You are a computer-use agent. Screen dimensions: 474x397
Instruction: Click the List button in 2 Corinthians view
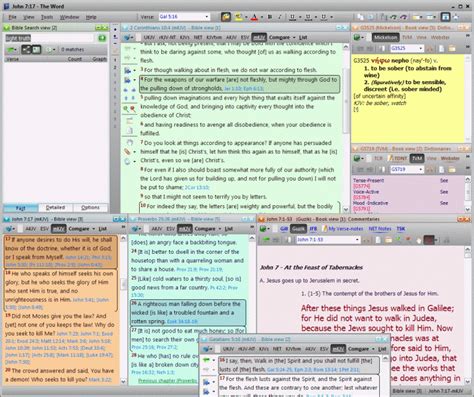coord(303,37)
